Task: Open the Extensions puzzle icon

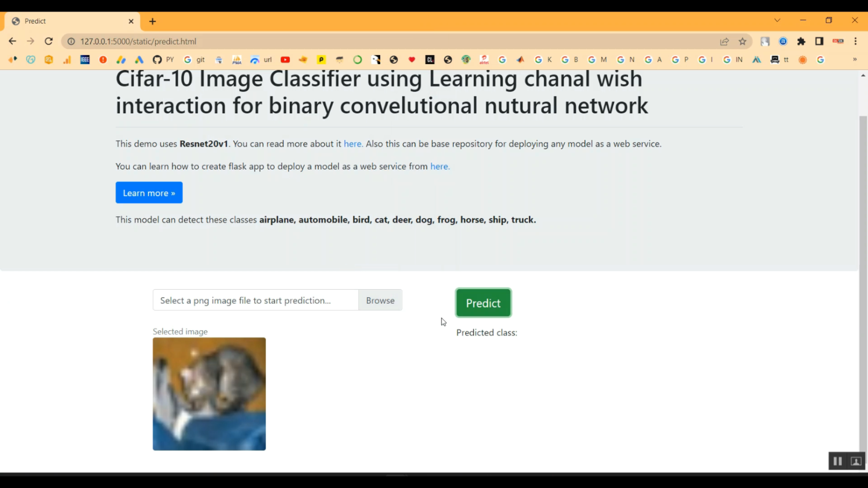Action: pos(801,42)
